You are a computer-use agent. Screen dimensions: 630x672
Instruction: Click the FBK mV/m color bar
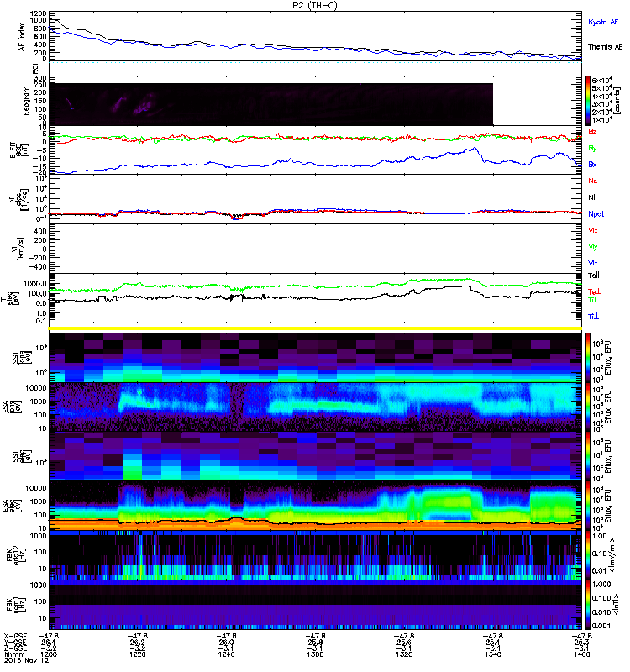coord(588,555)
